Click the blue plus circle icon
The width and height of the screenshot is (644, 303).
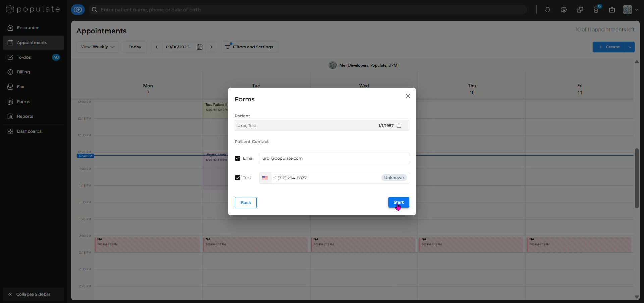(78, 10)
